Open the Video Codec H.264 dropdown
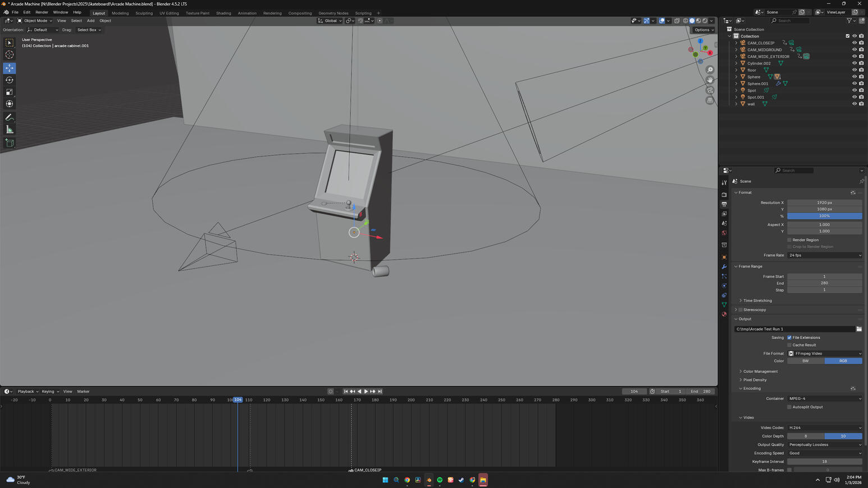Screen dimensions: 868x488 [824, 428]
